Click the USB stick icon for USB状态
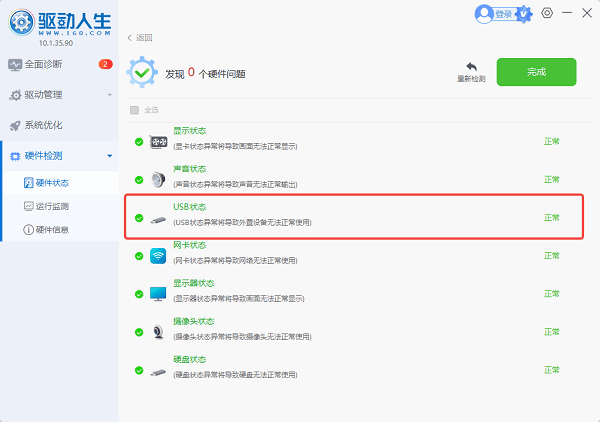This screenshot has width=600, height=422. coord(158,220)
